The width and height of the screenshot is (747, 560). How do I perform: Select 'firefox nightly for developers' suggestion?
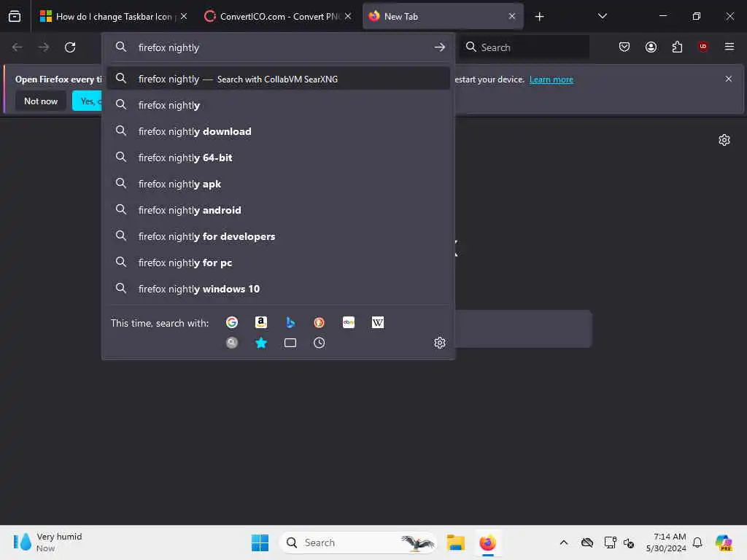click(x=278, y=236)
